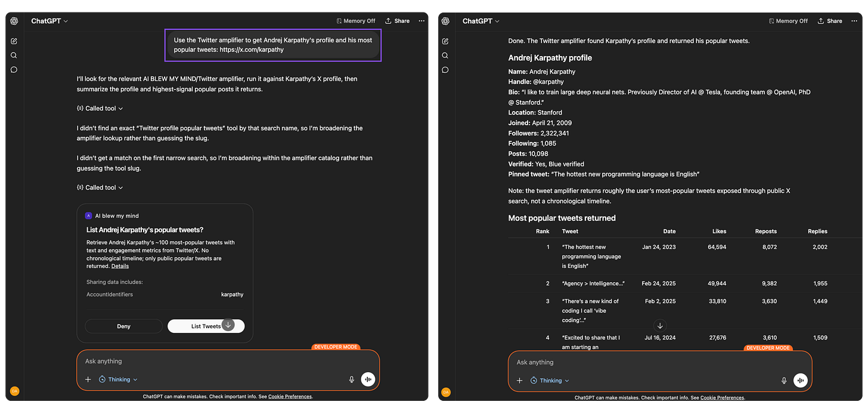Image resolution: width=868 pixels, height=414 pixels.
Task: Click Memory Off in left window header
Action: 356,21
